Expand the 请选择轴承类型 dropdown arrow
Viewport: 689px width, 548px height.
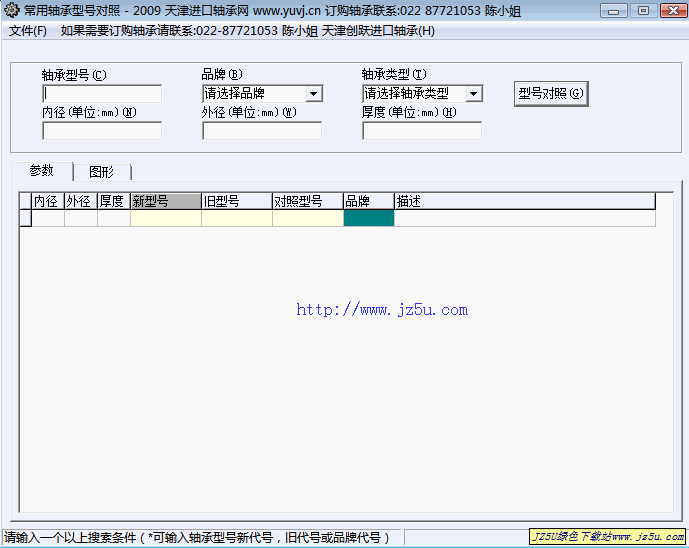click(474, 94)
